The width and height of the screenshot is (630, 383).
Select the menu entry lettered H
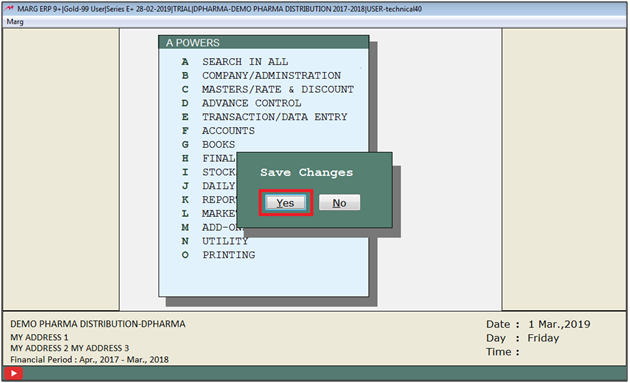point(209,158)
